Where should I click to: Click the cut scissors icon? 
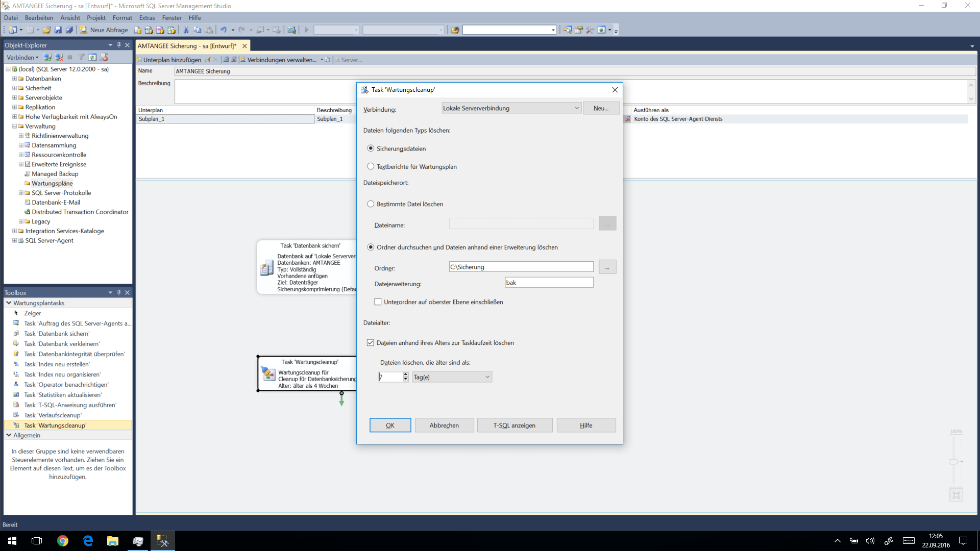(186, 30)
